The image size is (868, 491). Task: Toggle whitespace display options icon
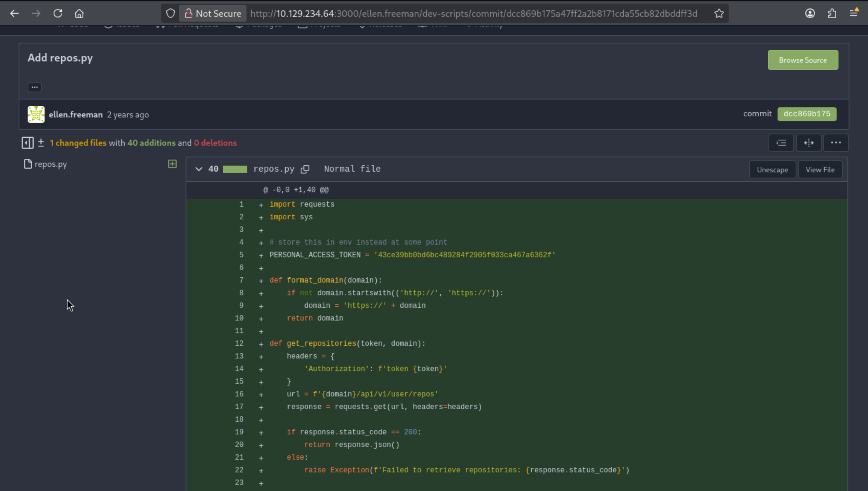point(781,143)
